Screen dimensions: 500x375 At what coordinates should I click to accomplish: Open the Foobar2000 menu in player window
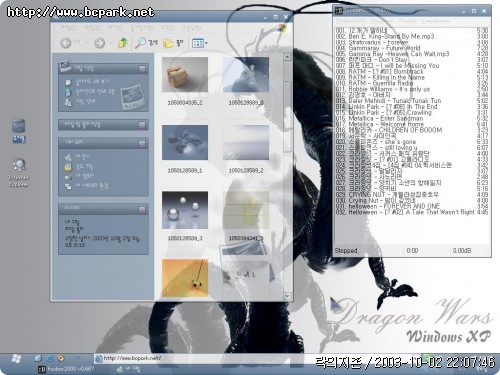351,21
